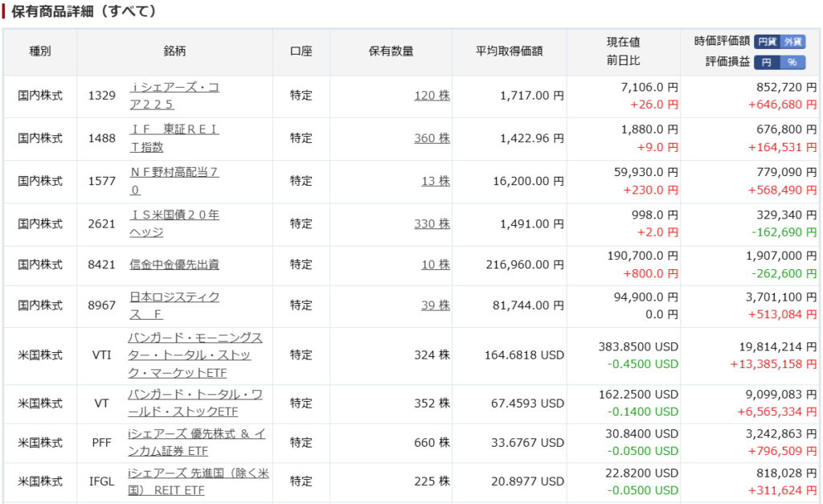
Task: Show profit/loss in 円
Action: click(767, 63)
